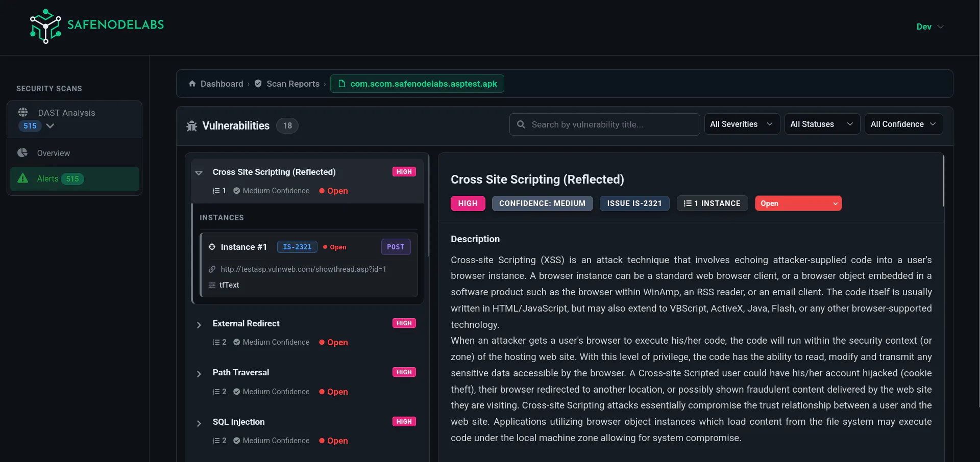
Task: Click SQL Injection title
Action: 238,422
